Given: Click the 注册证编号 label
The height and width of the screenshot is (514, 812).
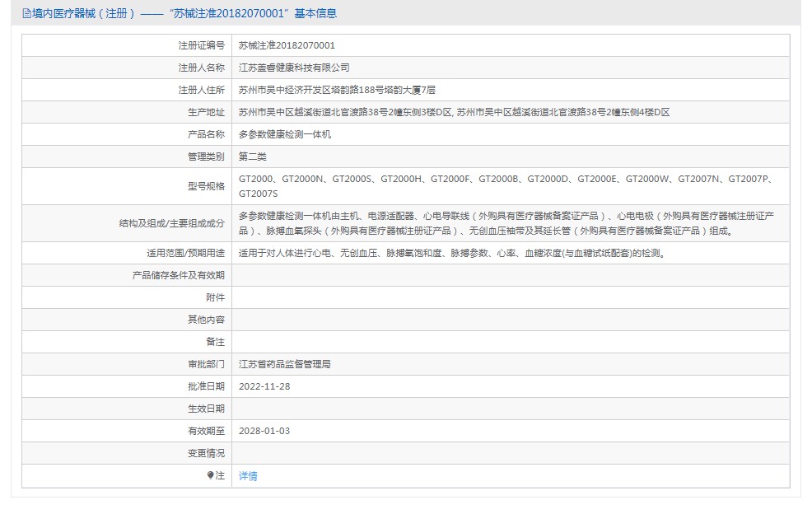Looking at the screenshot, I should pyautogui.click(x=202, y=45).
